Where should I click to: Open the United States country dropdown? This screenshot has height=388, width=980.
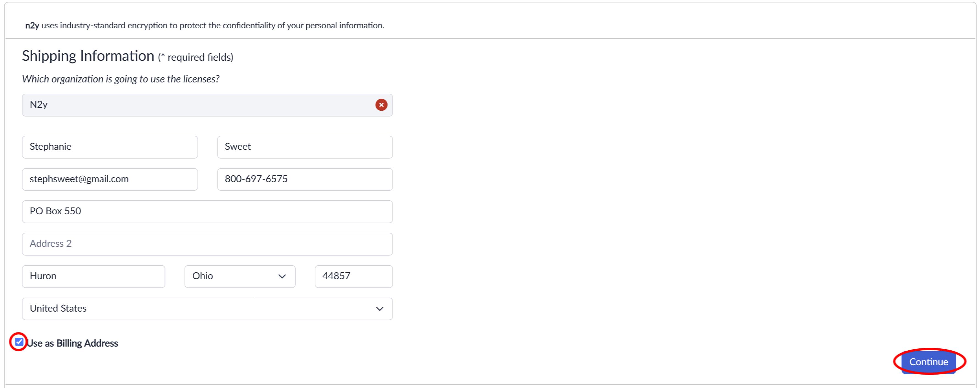pos(207,309)
